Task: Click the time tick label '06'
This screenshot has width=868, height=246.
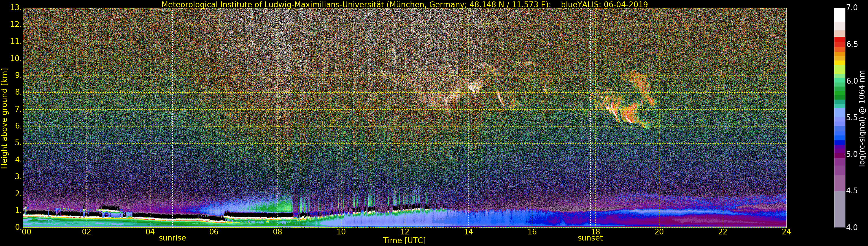Action: (214, 232)
